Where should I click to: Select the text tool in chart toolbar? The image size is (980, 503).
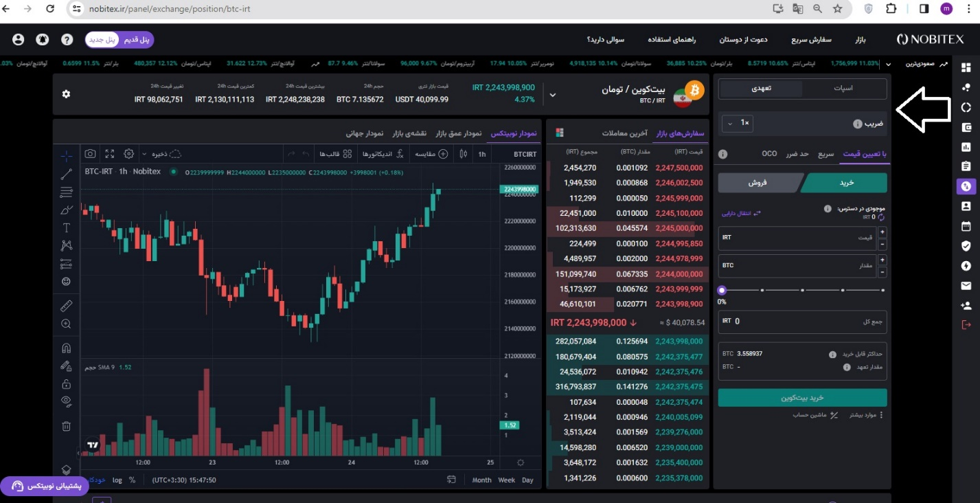(67, 227)
